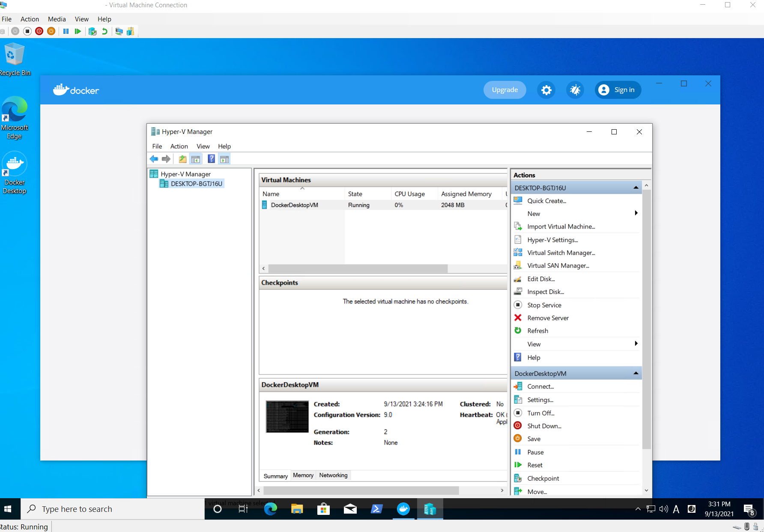Select DESKTOP-BGTJ16U in console tree
Viewport: 764px width, 532px height.
pyautogui.click(x=197, y=184)
